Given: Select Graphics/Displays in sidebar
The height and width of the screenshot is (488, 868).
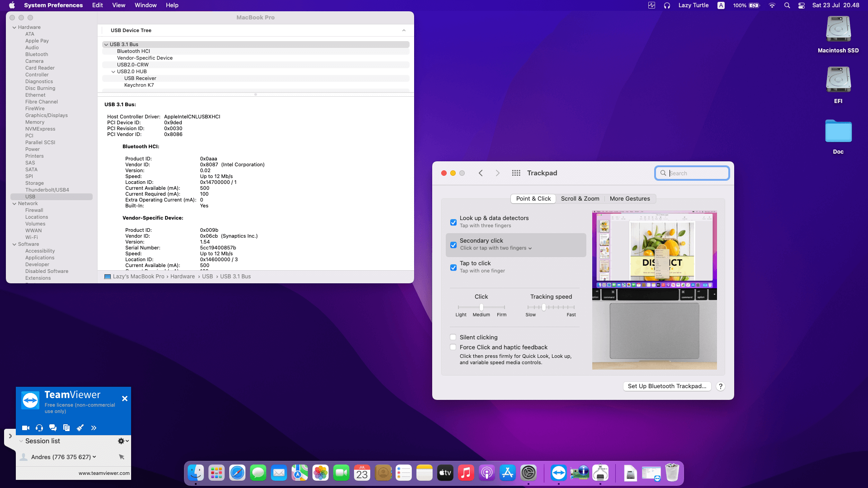Looking at the screenshot, I should point(47,115).
